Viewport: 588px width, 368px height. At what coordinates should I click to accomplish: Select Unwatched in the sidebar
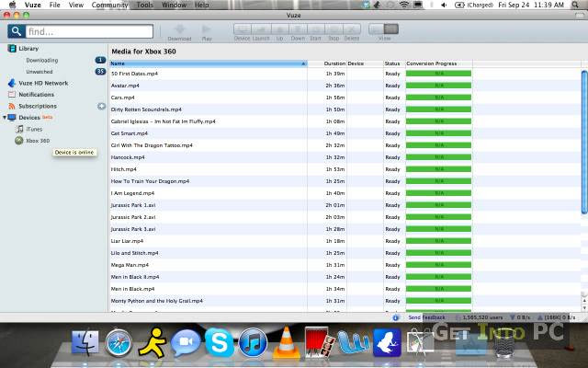tap(40, 72)
